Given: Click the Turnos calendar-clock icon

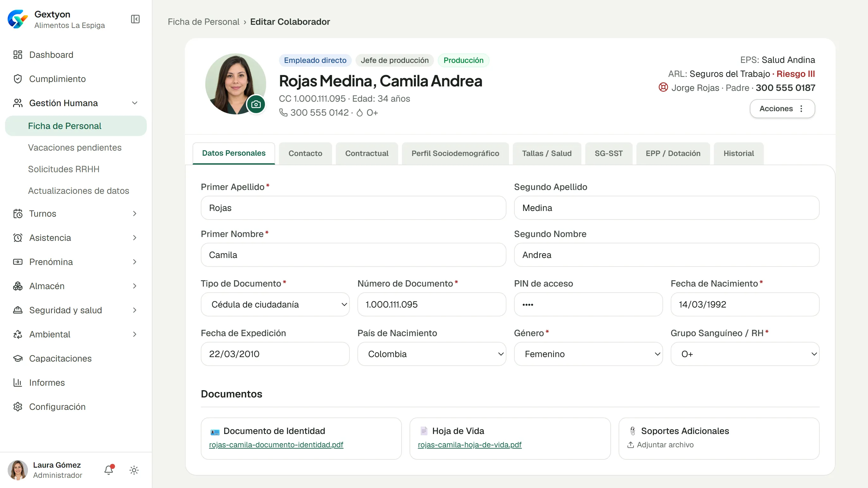Looking at the screenshot, I should click(17, 214).
